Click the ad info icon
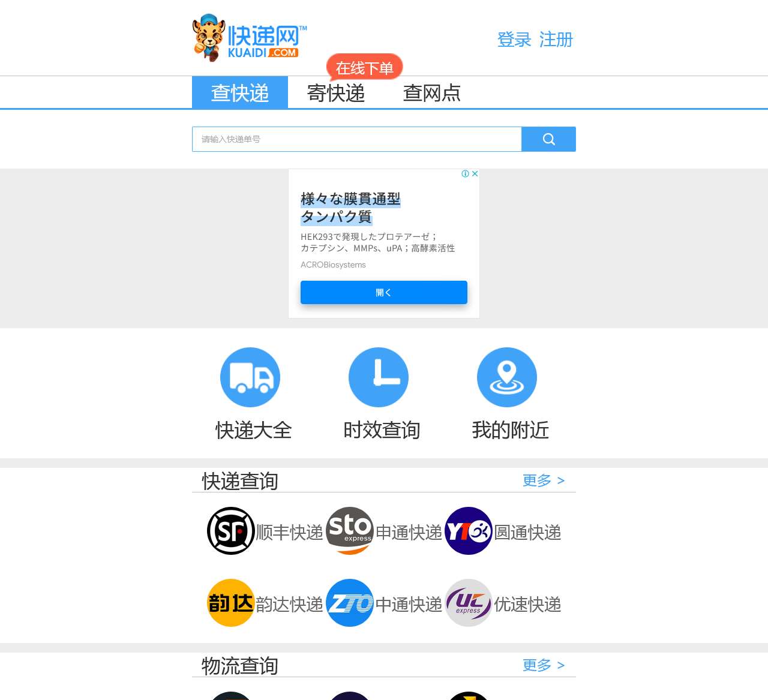Viewport: 768px width, 700px height. pyautogui.click(x=465, y=173)
